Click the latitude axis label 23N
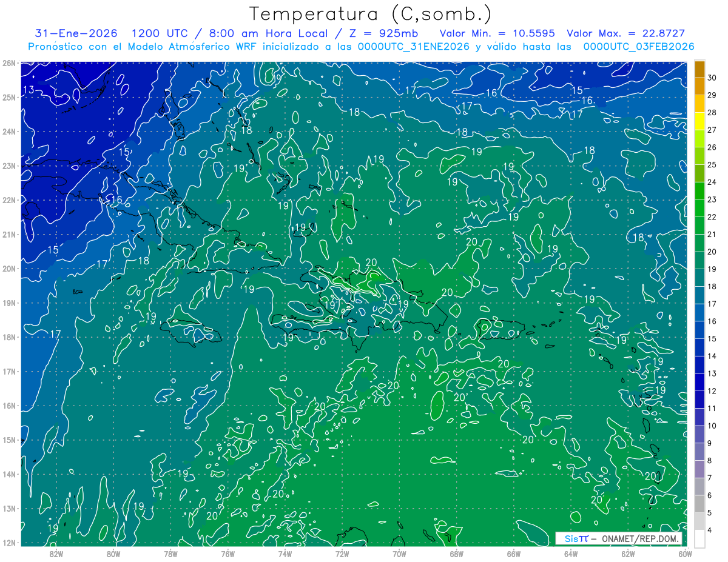The image size is (728, 562). pyautogui.click(x=8, y=166)
